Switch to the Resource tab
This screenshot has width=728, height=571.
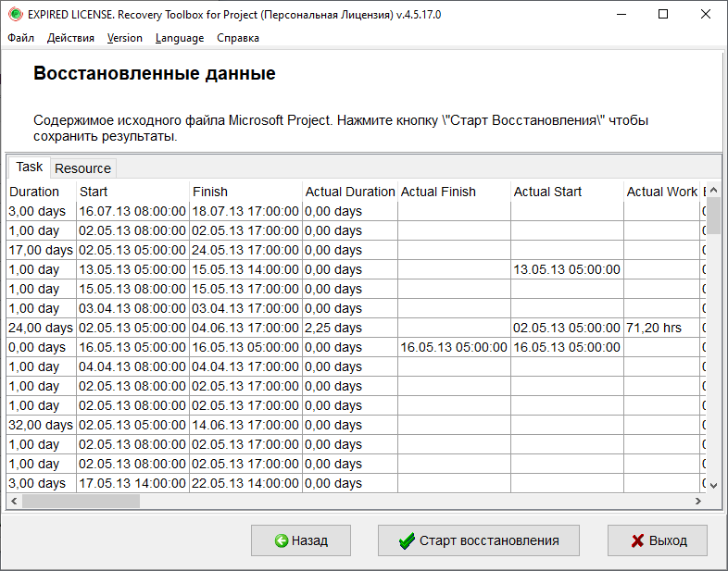tap(83, 168)
